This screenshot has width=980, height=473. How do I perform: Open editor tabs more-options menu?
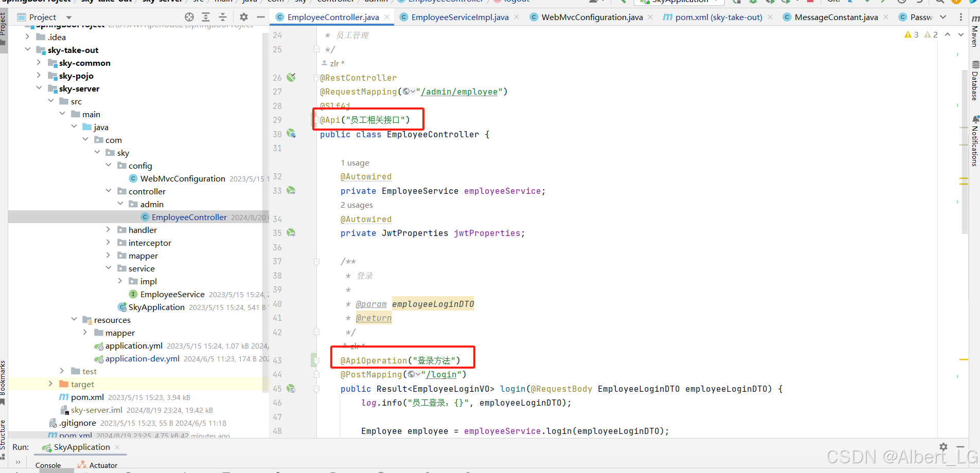click(x=960, y=17)
